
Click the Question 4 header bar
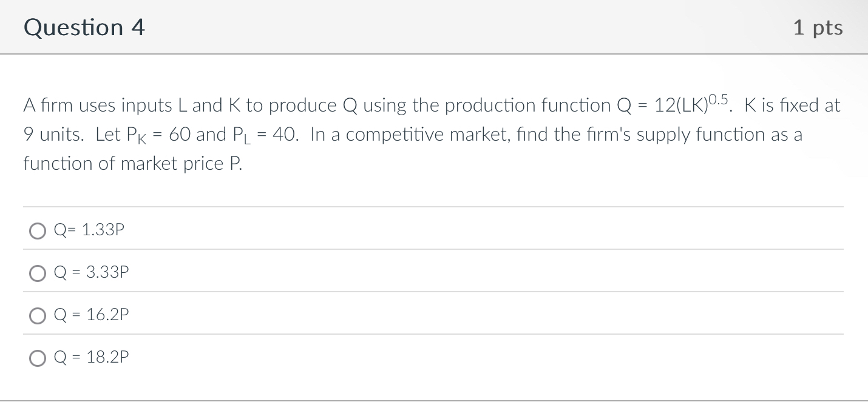pos(434,27)
